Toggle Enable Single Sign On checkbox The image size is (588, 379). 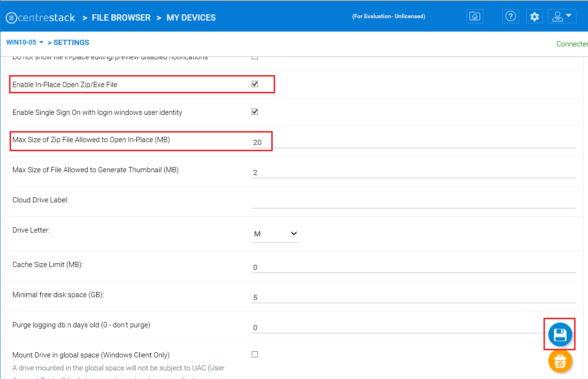(255, 112)
